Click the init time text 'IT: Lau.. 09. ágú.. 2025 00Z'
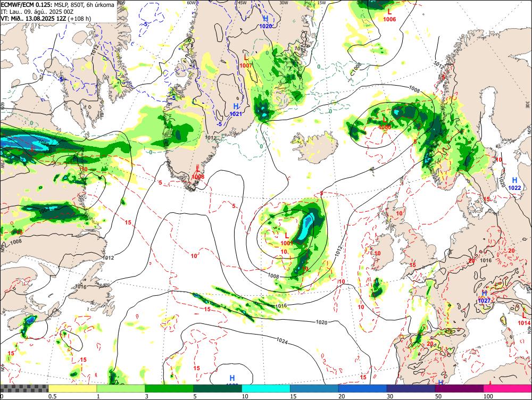The width and height of the screenshot is (532, 400). (x=37, y=12)
